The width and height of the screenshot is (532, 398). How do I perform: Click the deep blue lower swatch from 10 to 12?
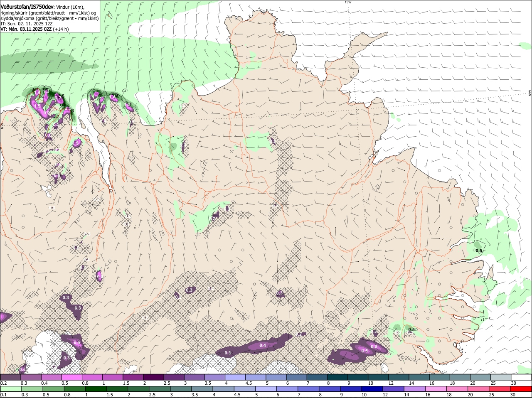click(372, 389)
